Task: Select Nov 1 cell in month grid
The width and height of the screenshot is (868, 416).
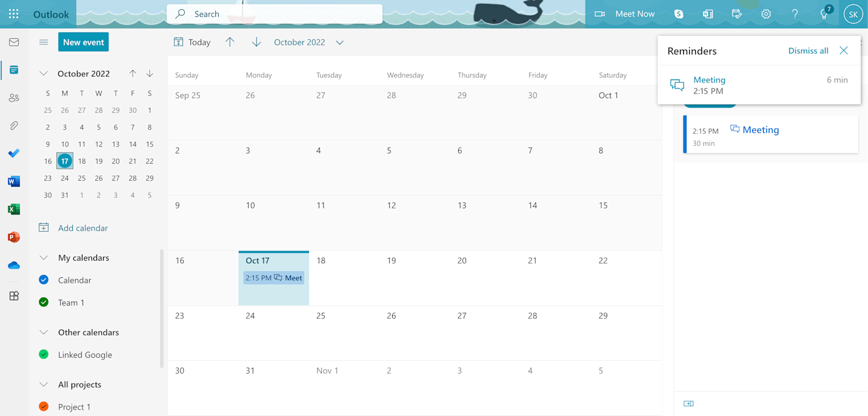Action: point(344,388)
